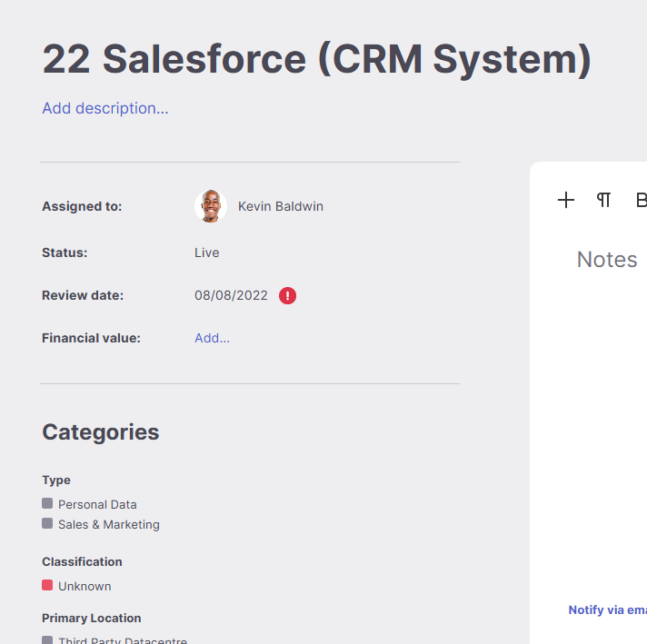The width and height of the screenshot is (647, 644).
Task: Click the red Unknown classification swatch
Action: coord(47,585)
